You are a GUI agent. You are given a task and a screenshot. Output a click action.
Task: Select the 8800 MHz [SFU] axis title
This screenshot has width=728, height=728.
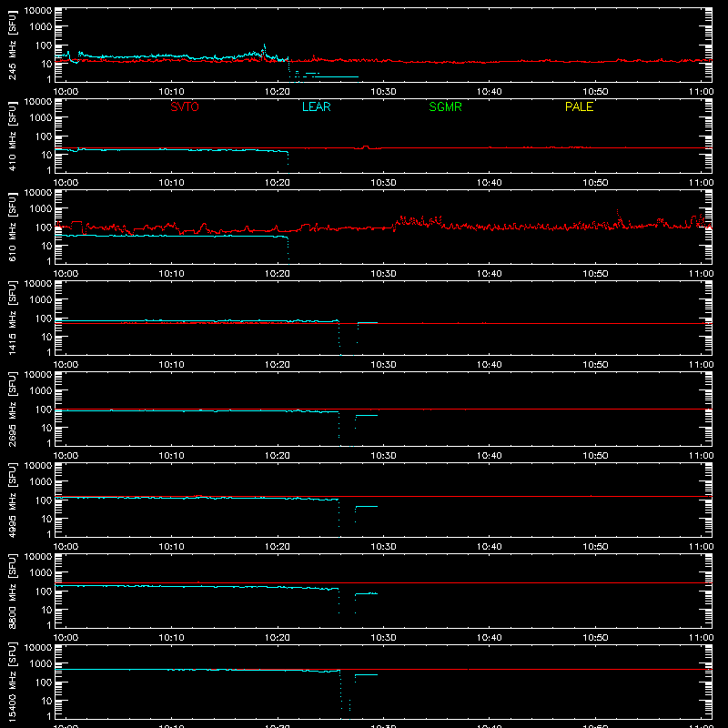point(13,591)
